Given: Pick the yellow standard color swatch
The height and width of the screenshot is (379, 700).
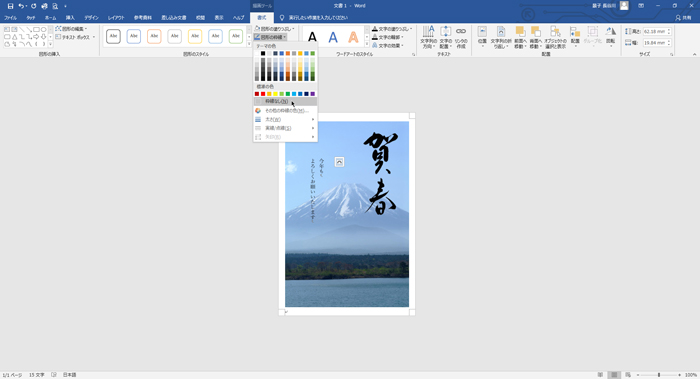Looking at the screenshot, I should click(x=275, y=94).
